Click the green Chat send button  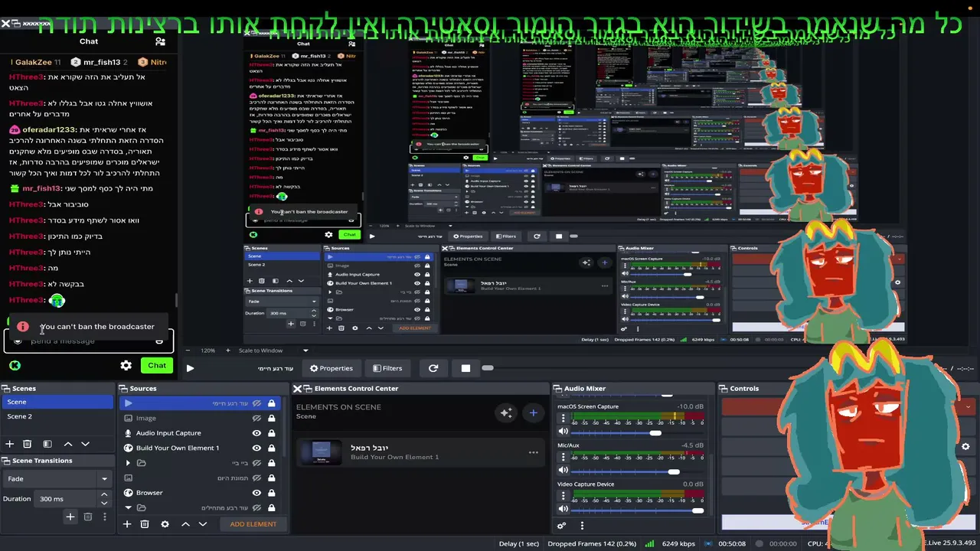point(157,366)
